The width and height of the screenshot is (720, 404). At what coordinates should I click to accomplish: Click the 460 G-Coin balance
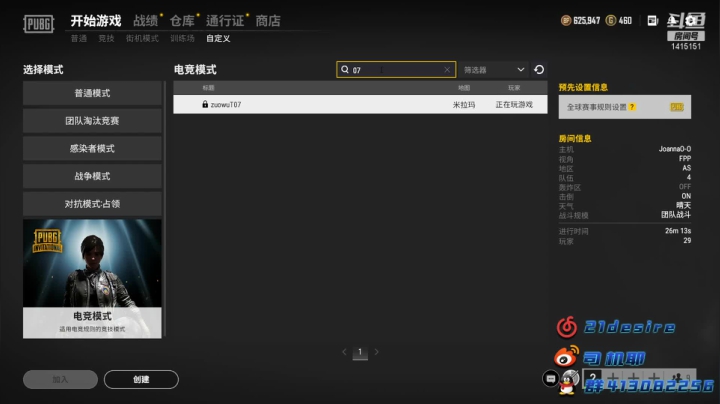click(625, 21)
